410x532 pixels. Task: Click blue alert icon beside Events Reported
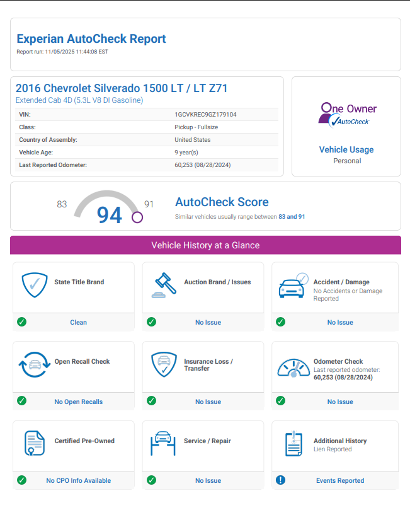click(x=281, y=480)
